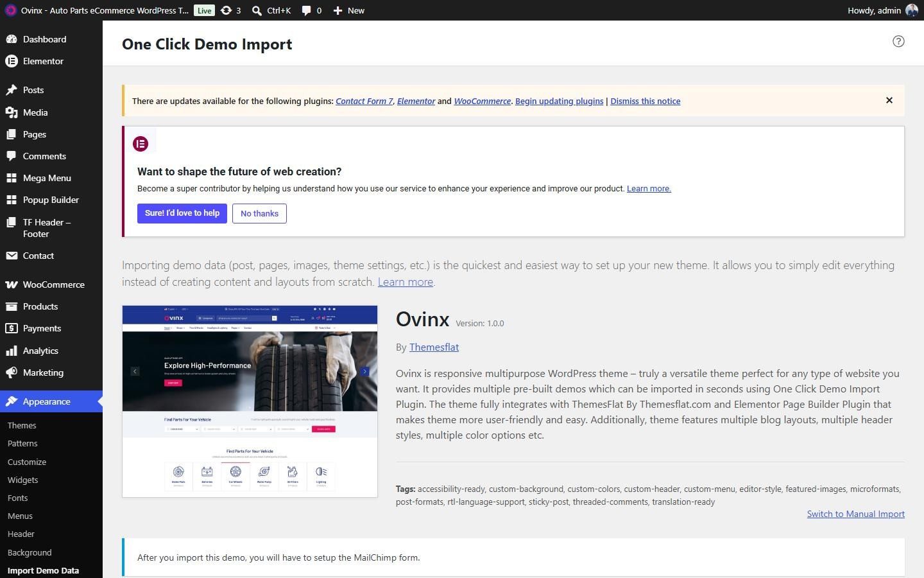
Task: Click the Popup Builder grid icon
Action: pyautogui.click(x=12, y=200)
